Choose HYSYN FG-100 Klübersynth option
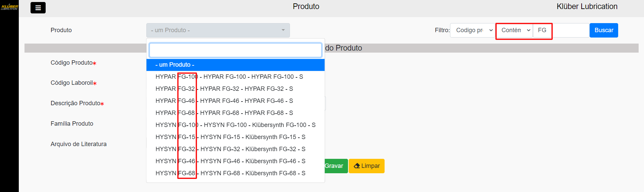 click(x=235, y=125)
